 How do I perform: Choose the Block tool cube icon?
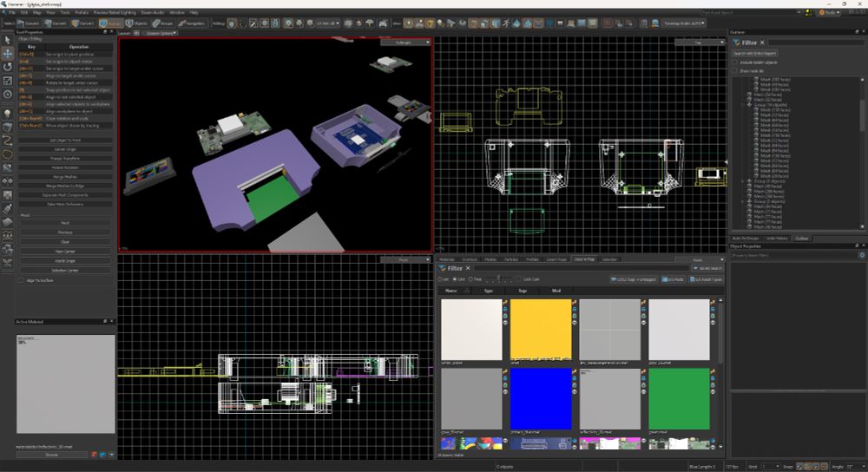tap(7, 128)
